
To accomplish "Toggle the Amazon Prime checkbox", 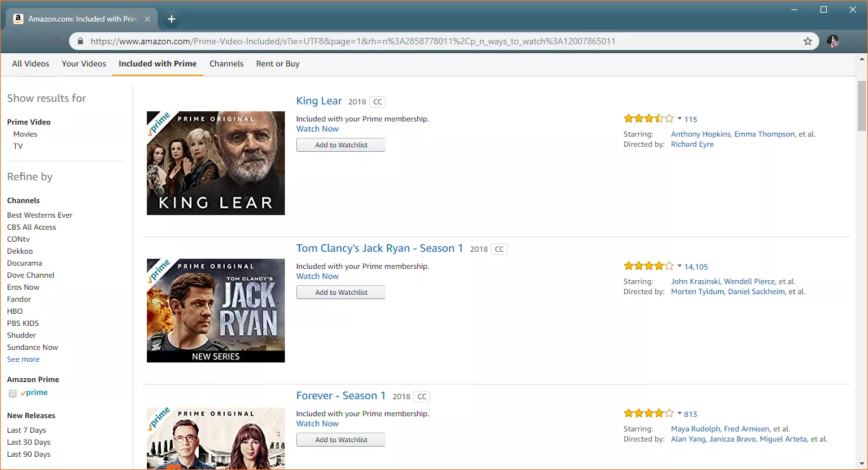I will pyautogui.click(x=13, y=393).
